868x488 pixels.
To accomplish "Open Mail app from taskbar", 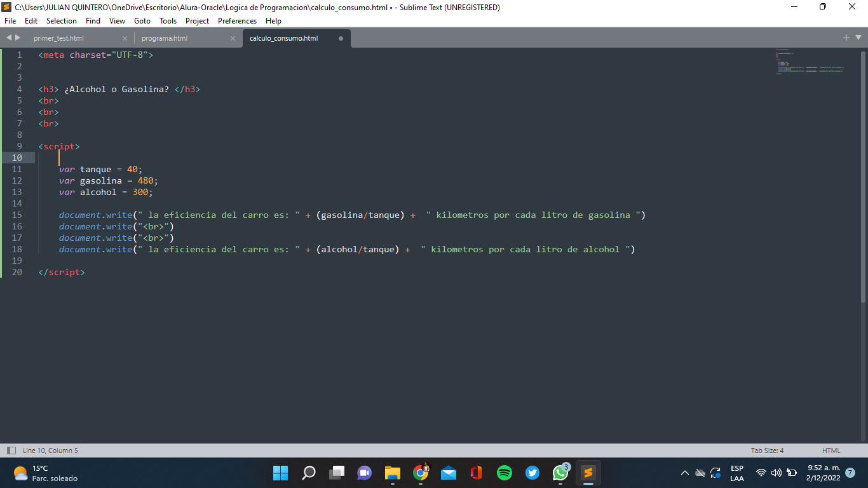I will (449, 473).
